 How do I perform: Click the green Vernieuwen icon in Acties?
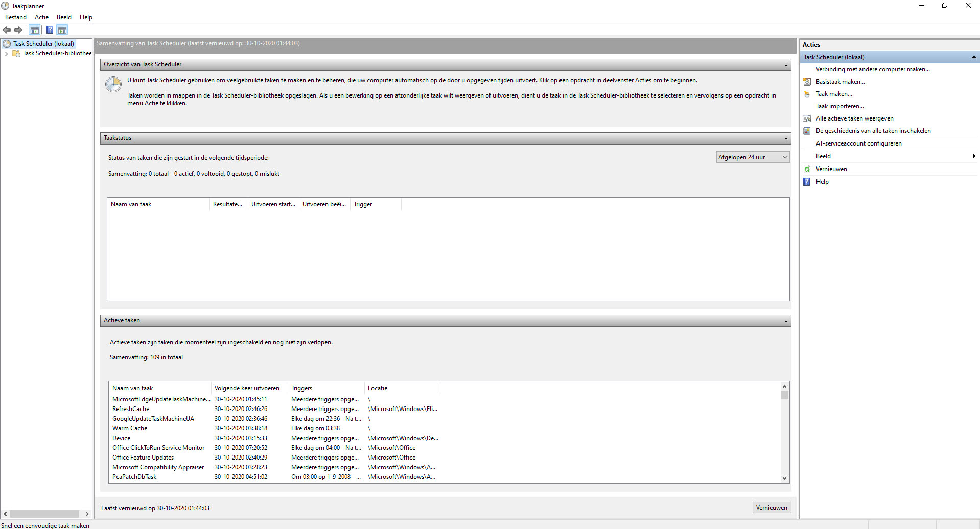point(807,169)
